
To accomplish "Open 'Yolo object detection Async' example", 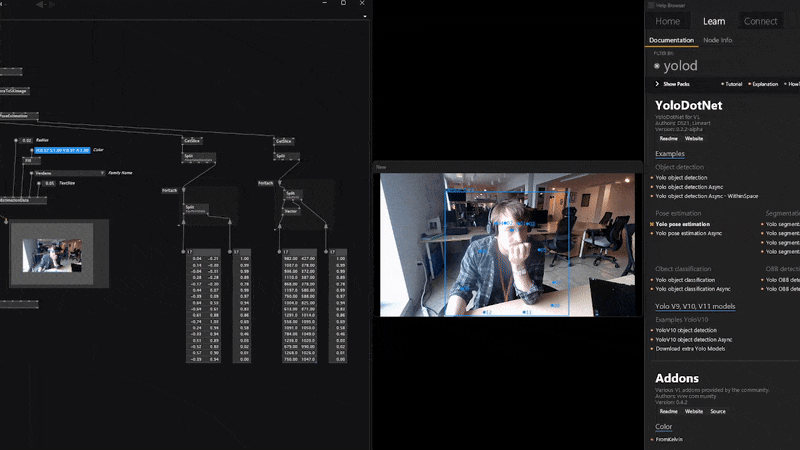I will pyautogui.click(x=689, y=187).
